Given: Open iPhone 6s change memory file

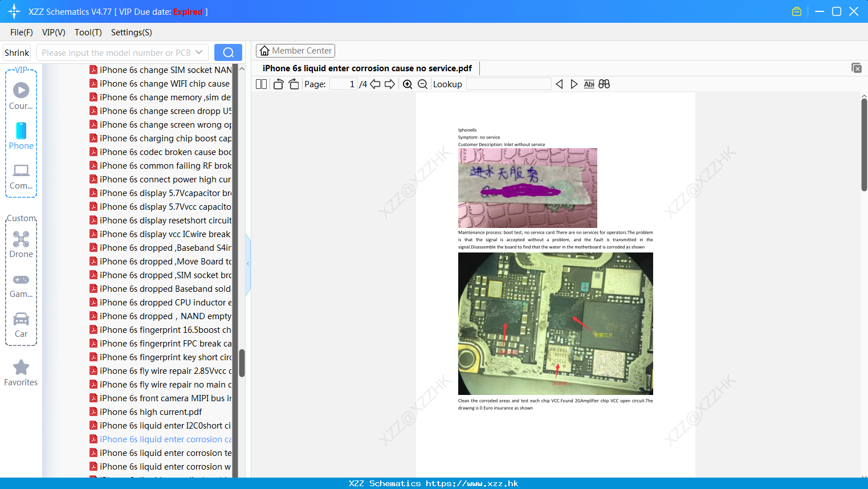Looking at the screenshot, I should coord(161,97).
